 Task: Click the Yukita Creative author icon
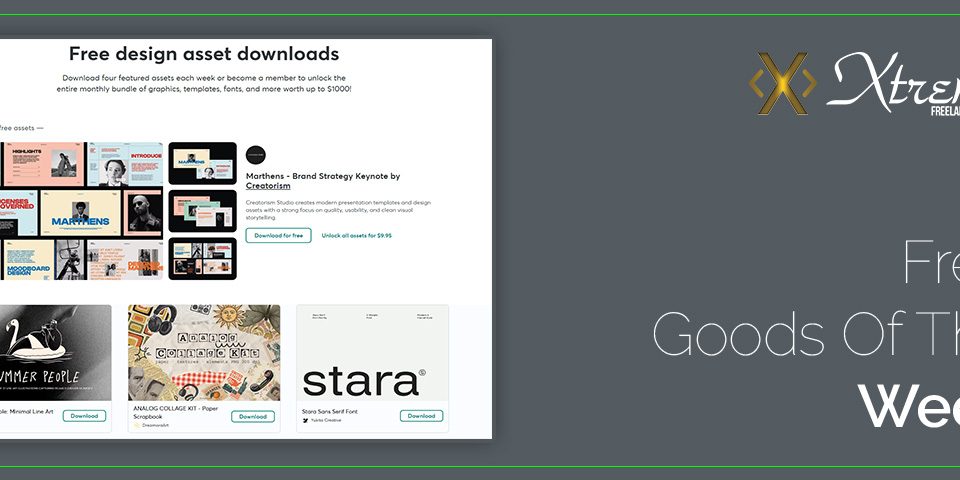pyautogui.click(x=306, y=421)
